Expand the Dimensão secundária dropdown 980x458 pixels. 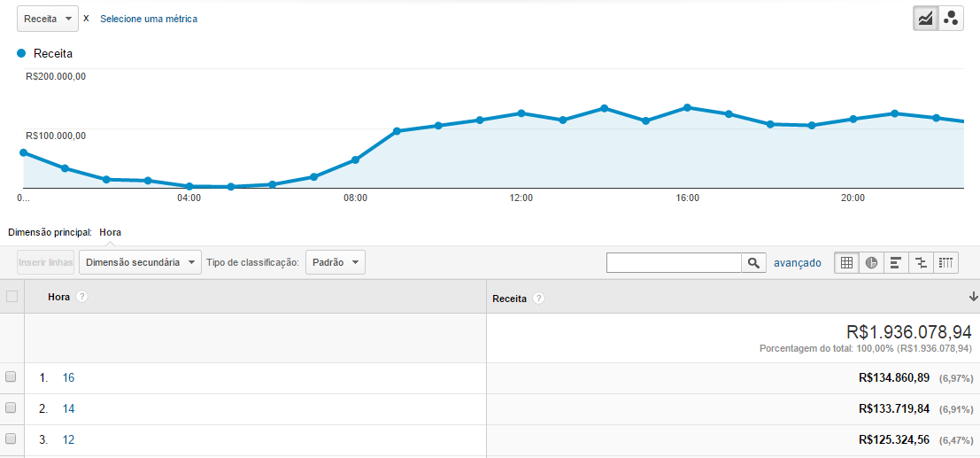[x=140, y=262]
